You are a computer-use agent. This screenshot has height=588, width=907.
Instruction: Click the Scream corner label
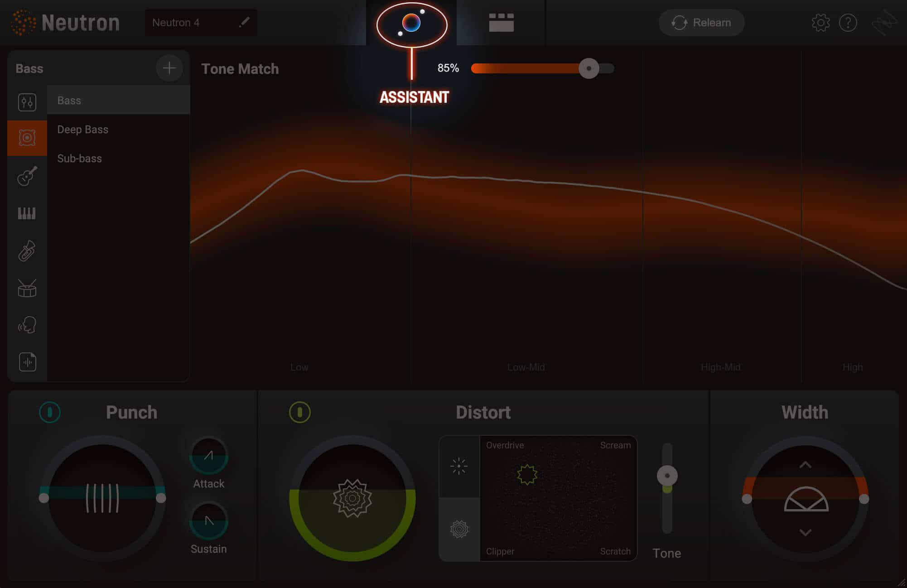615,445
